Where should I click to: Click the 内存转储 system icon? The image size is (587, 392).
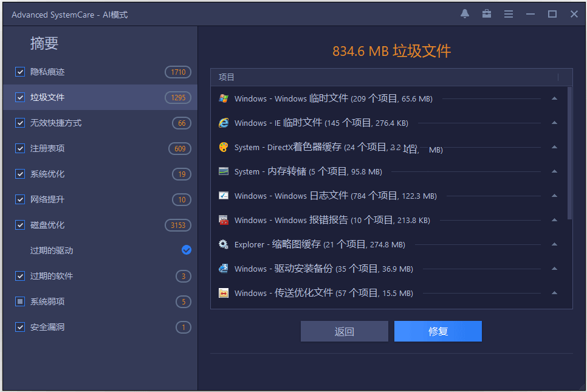[x=224, y=171]
